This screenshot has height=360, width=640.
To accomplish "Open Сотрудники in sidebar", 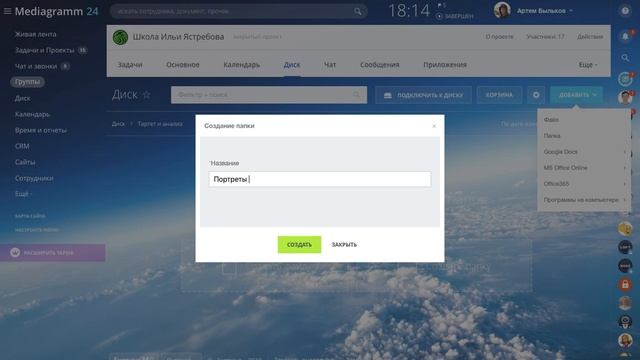I will [x=34, y=178].
